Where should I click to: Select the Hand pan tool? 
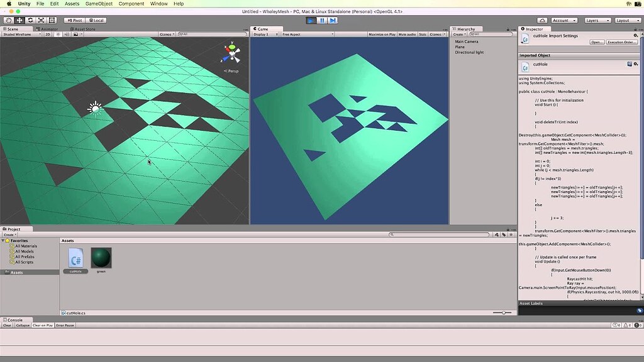pyautogui.click(x=8, y=20)
